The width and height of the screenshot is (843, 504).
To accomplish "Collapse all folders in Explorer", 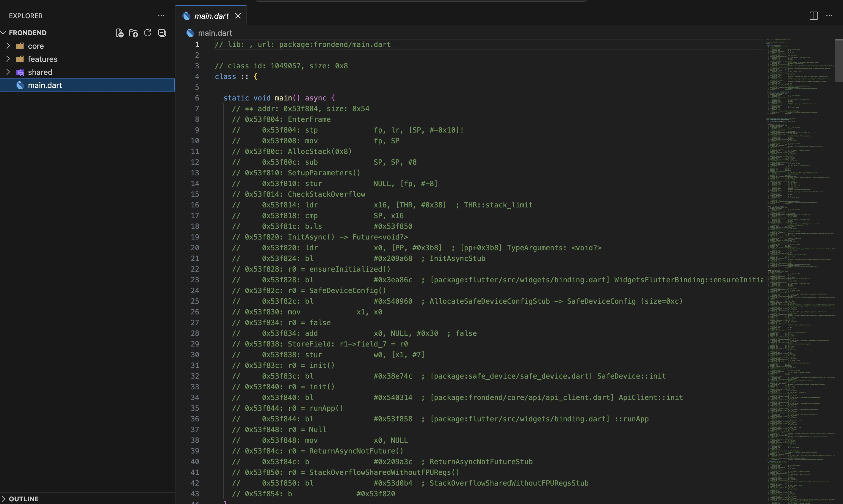I will 162,33.
